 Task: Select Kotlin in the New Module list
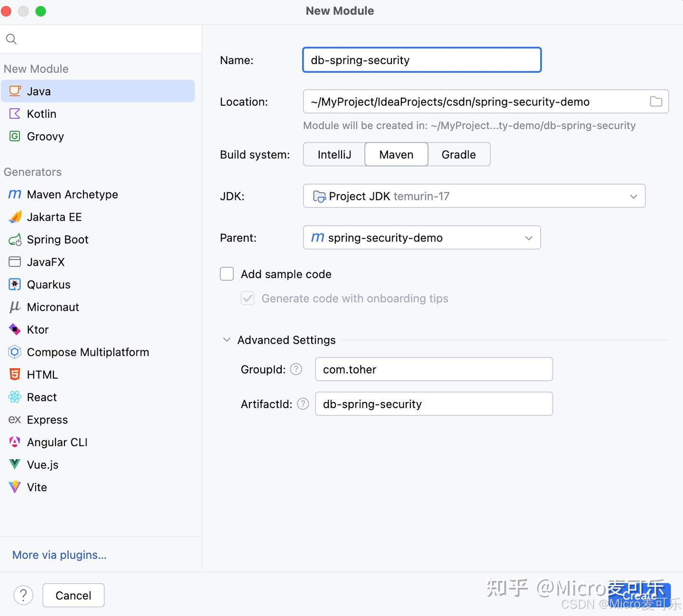tap(42, 114)
